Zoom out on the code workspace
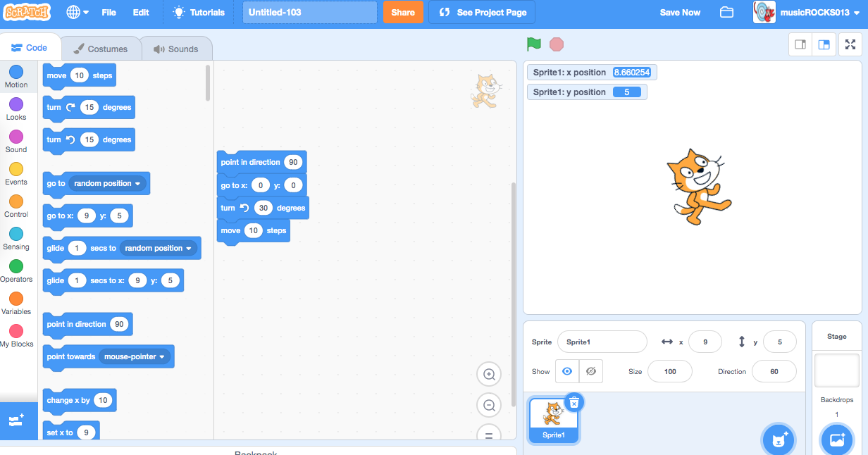Image resolution: width=868 pixels, height=455 pixels. 489,405
